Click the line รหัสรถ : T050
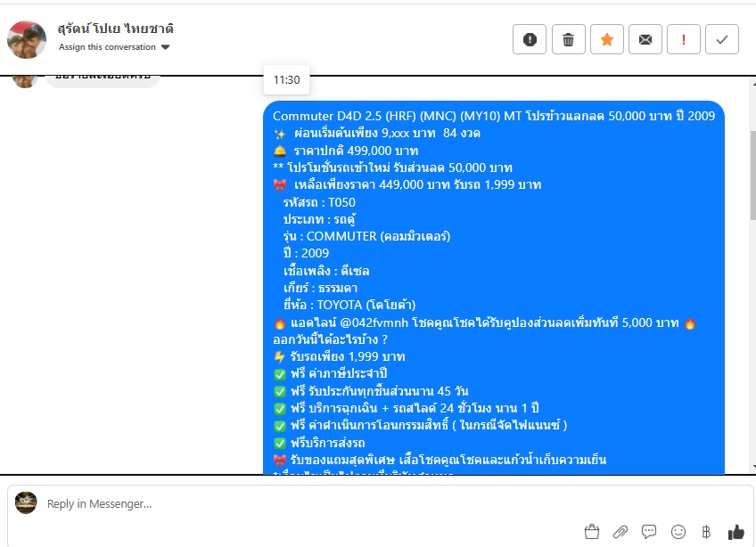Screen dimensions: 756x547 [x=319, y=202]
